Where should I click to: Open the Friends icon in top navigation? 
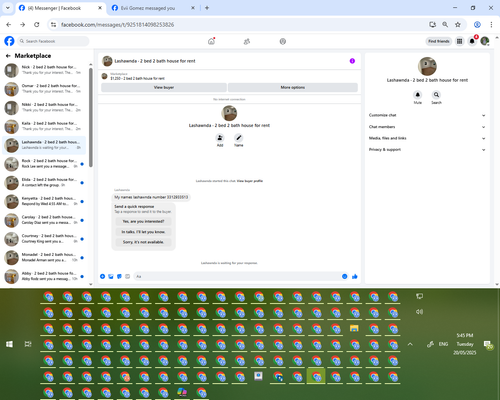click(x=247, y=41)
